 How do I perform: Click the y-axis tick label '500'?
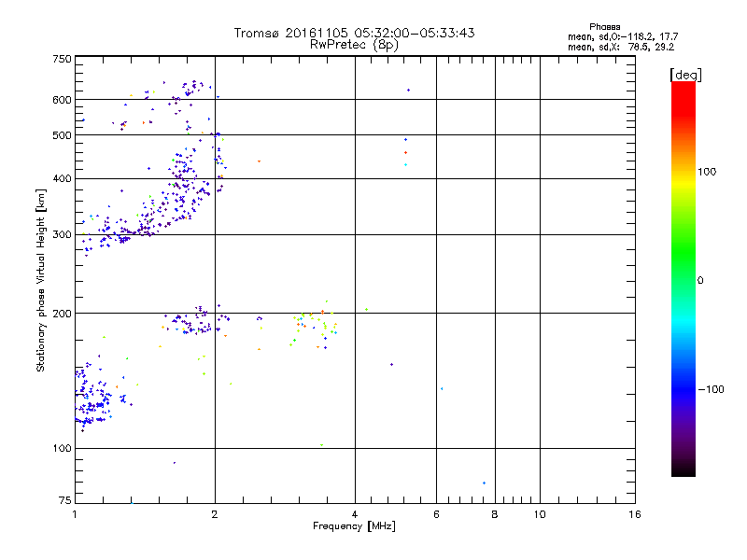pyautogui.click(x=62, y=135)
